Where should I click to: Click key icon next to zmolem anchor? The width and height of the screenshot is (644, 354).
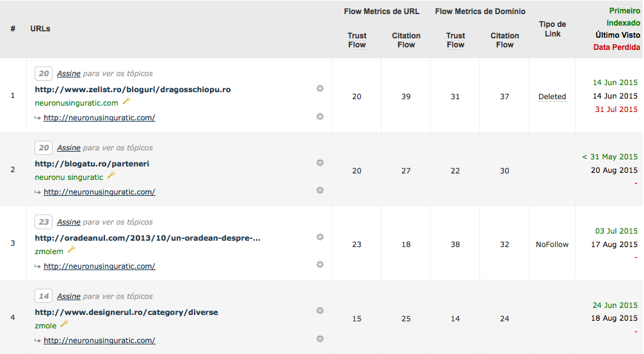72,250
